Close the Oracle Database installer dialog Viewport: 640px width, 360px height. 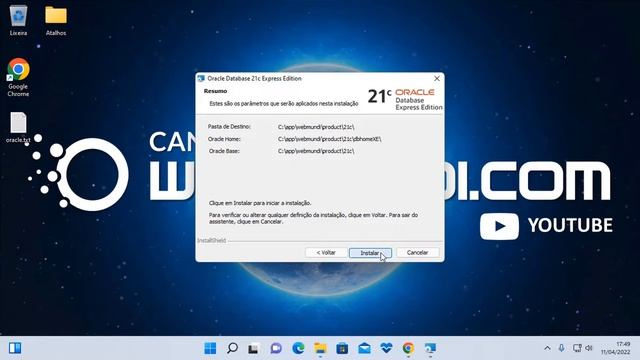tap(437, 78)
